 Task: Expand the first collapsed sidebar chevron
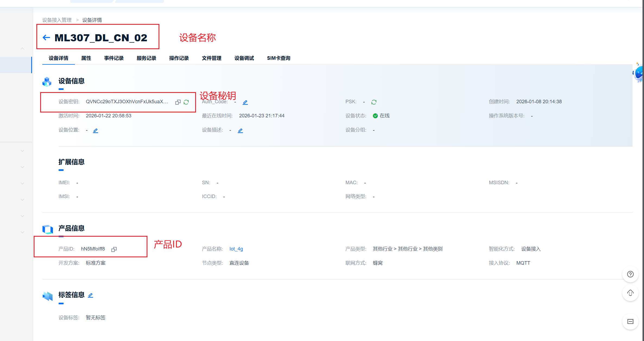coord(23,151)
